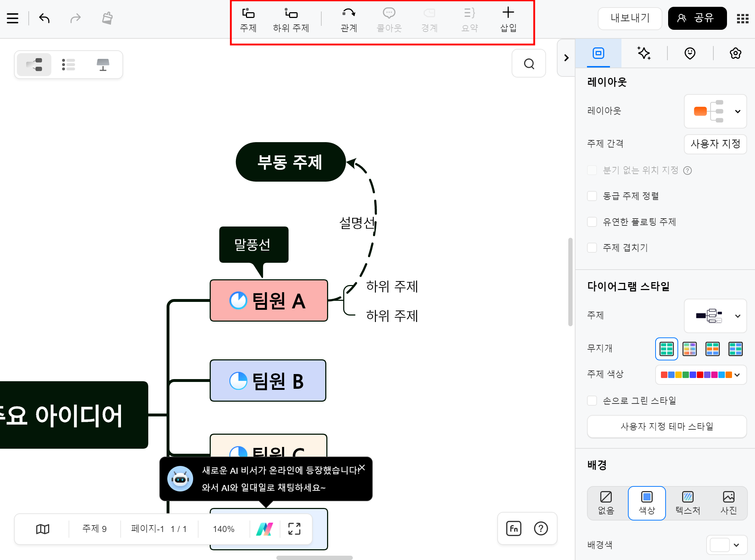Select the 팀원 A node
Viewport: 755px width, 560px height.
(269, 300)
